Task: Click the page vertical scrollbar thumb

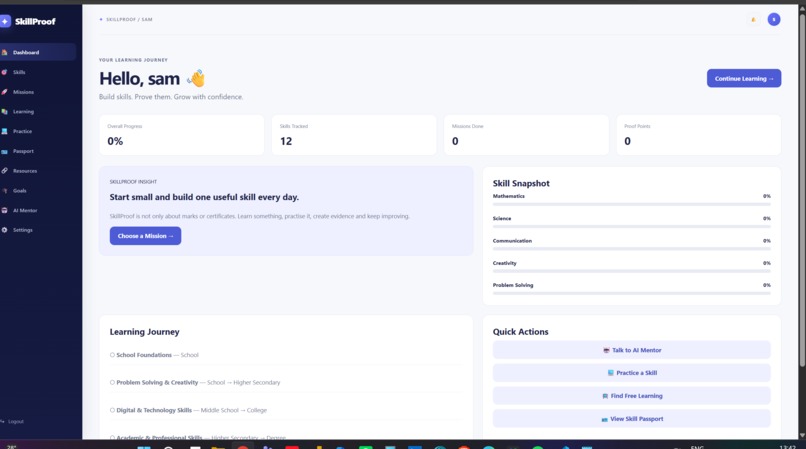Action: [x=802, y=190]
